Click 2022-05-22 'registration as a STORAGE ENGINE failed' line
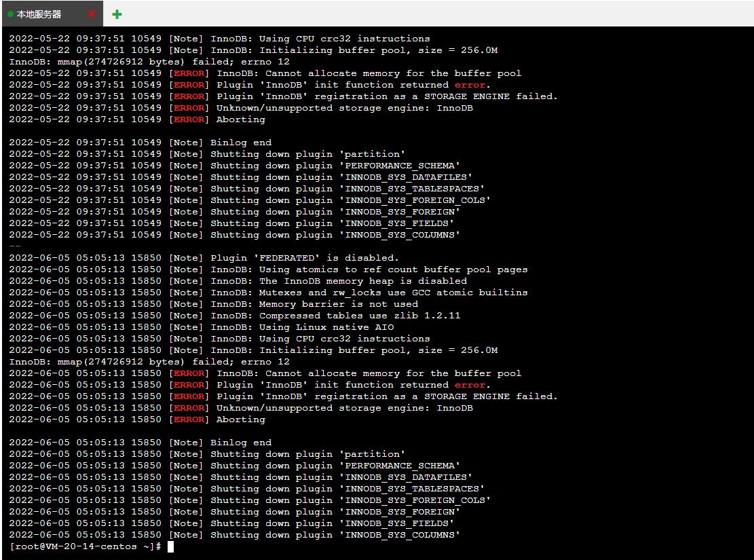754x560 pixels. [284, 96]
